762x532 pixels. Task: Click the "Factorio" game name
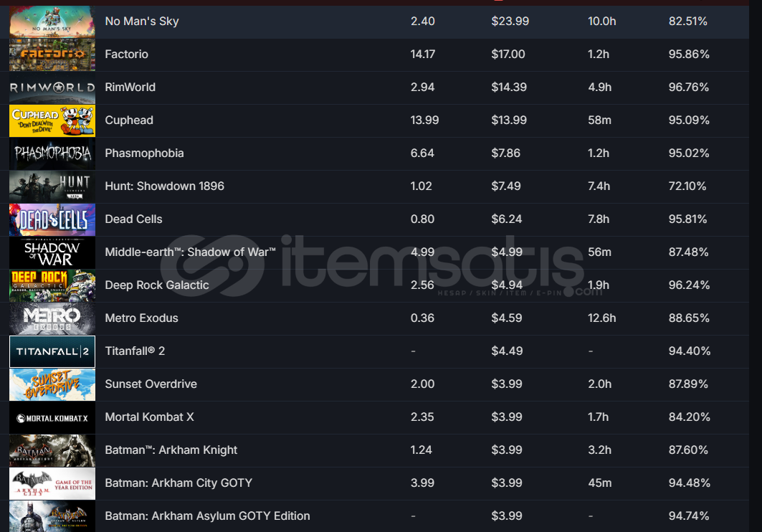coord(126,54)
